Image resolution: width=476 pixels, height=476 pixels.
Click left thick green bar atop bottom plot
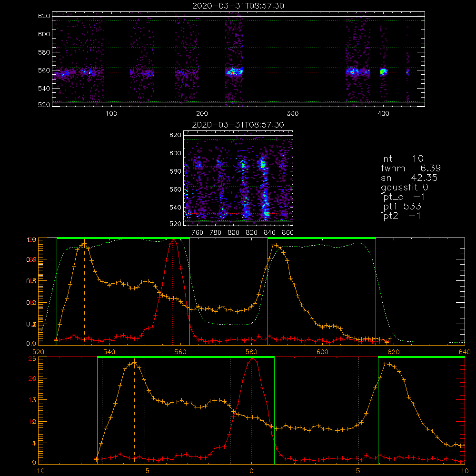tap(186, 357)
